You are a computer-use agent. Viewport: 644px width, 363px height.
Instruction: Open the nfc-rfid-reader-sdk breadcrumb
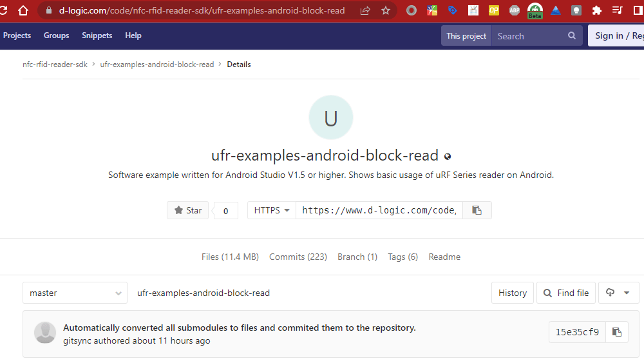55,64
